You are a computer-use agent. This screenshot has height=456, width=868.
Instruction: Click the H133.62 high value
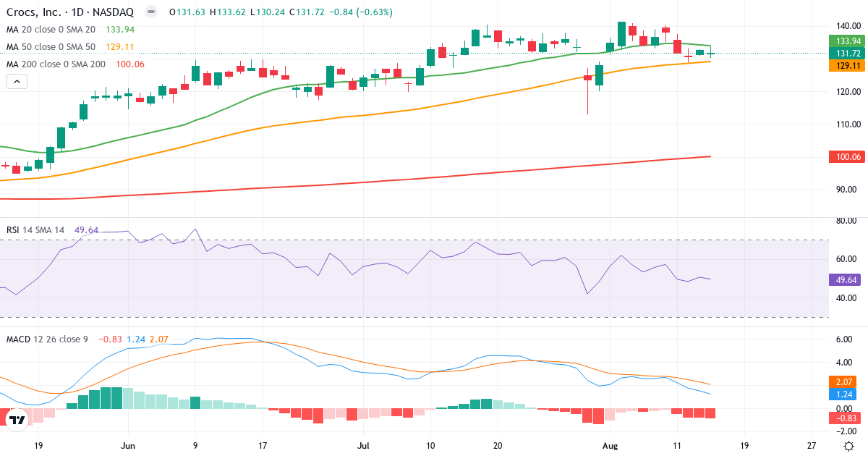coord(228,12)
